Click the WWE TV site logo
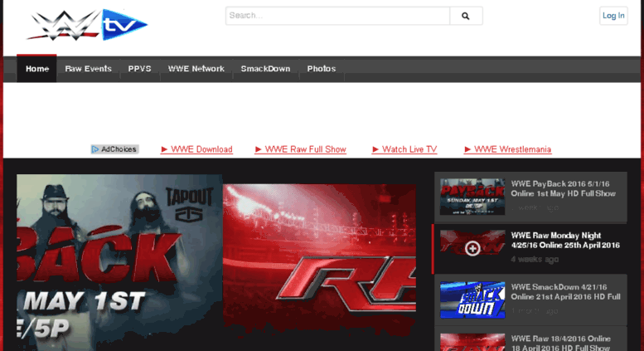 [x=87, y=25]
